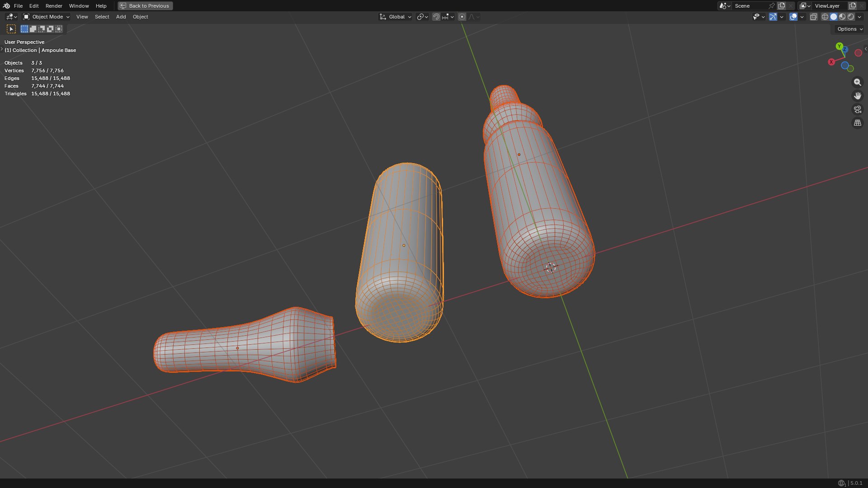The height and width of the screenshot is (488, 868).
Task: Expand the Options dropdown
Action: coord(850,29)
